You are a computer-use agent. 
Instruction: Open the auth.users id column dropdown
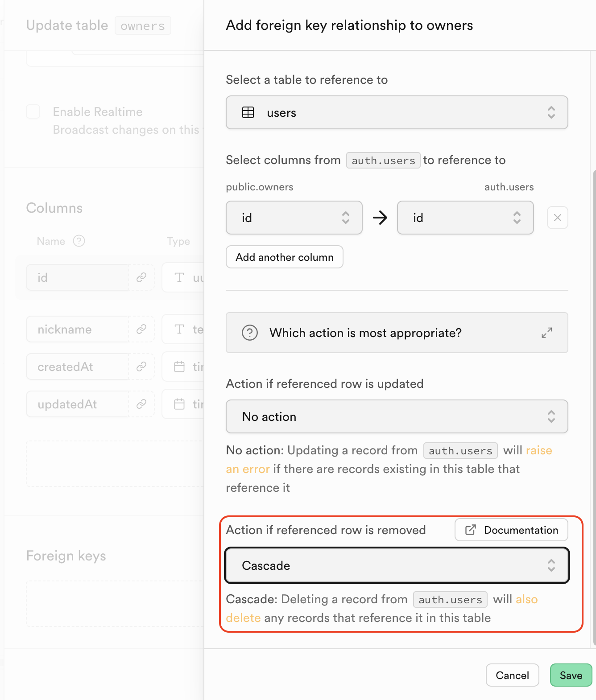coord(465,218)
